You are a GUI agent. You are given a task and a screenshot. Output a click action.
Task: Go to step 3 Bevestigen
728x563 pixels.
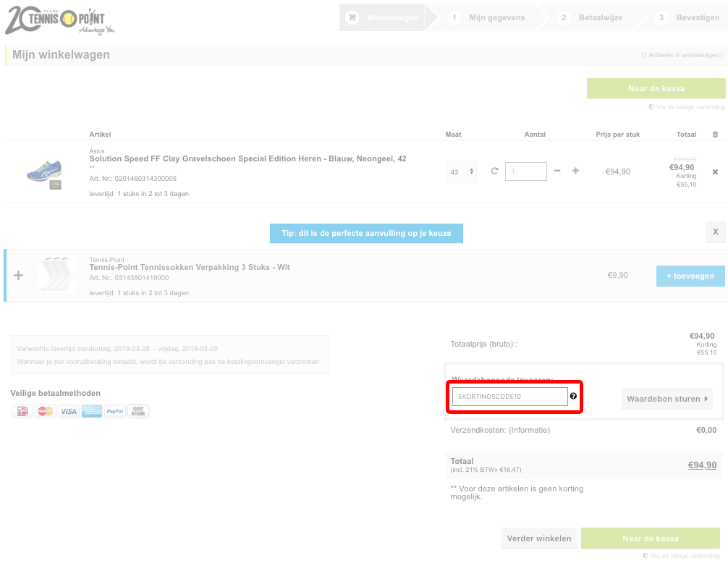coord(687,17)
